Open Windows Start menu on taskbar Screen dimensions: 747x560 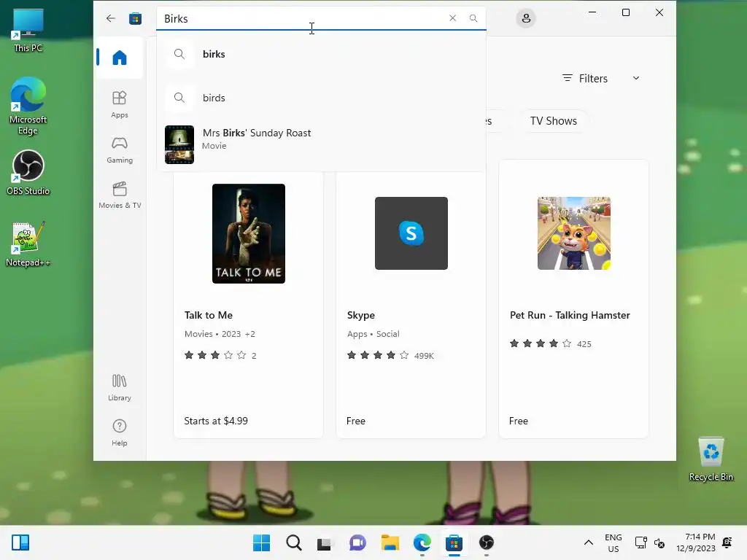pos(262,542)
